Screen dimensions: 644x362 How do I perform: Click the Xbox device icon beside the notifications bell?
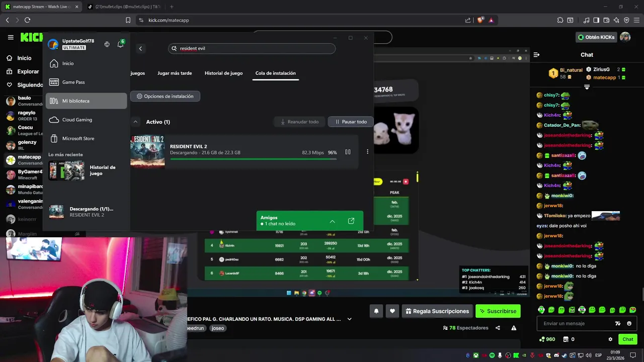107,44
